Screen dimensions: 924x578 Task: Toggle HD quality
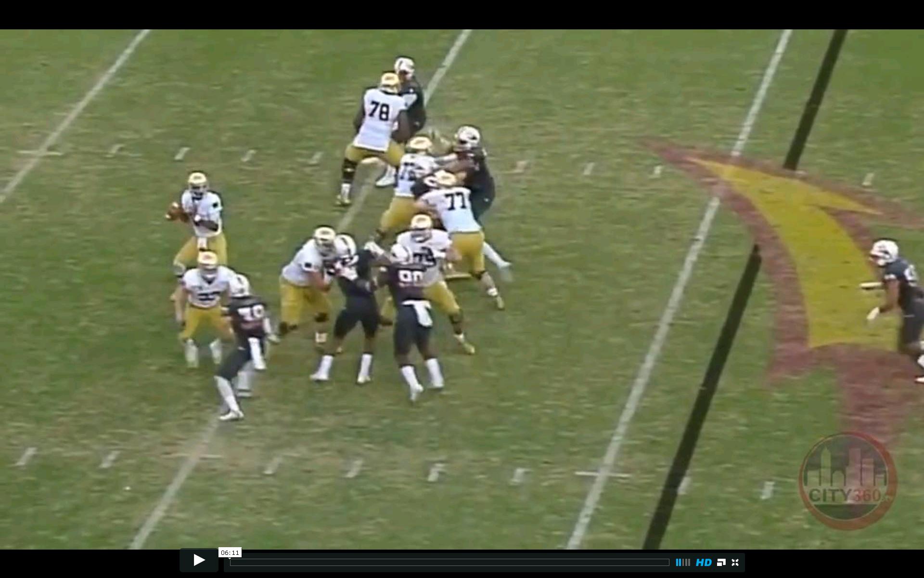point(704,563)
